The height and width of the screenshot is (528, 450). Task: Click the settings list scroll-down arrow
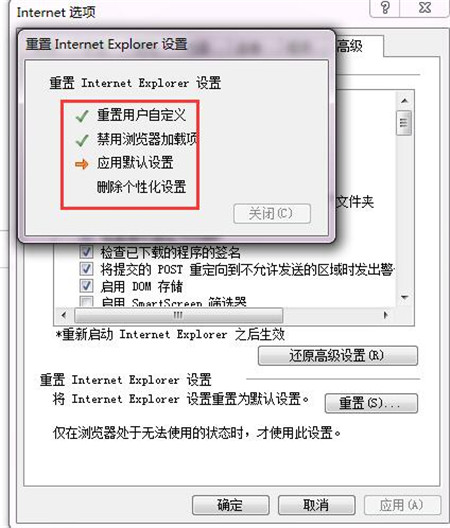coord(405,297)
